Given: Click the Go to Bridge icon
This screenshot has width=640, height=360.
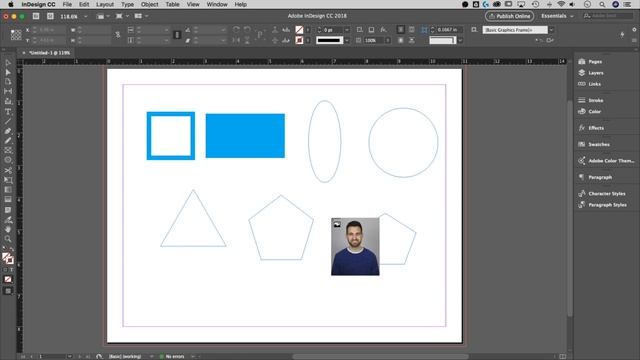Looking at the screenshot, I should pos(36,16).
